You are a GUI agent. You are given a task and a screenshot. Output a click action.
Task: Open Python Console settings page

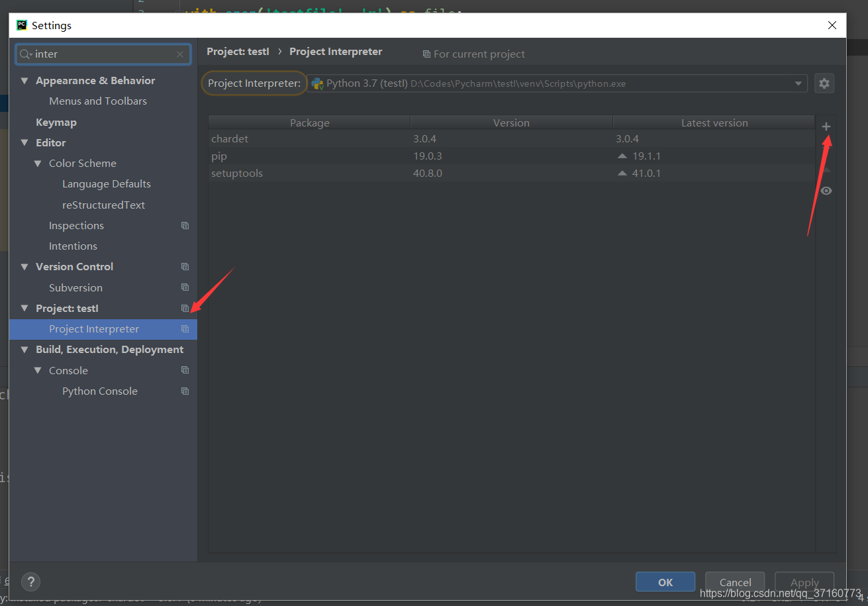point(100,391)
